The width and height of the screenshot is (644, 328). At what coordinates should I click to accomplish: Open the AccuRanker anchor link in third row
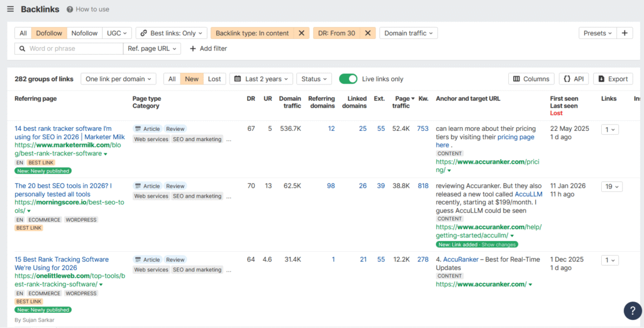coord(460,259)
